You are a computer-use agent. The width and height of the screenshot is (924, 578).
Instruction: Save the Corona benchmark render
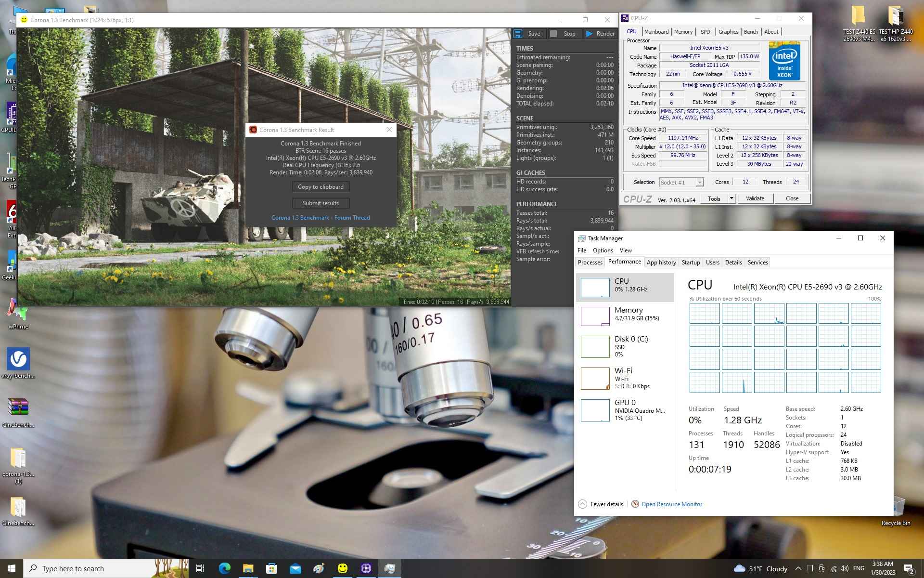pos(528,34)
